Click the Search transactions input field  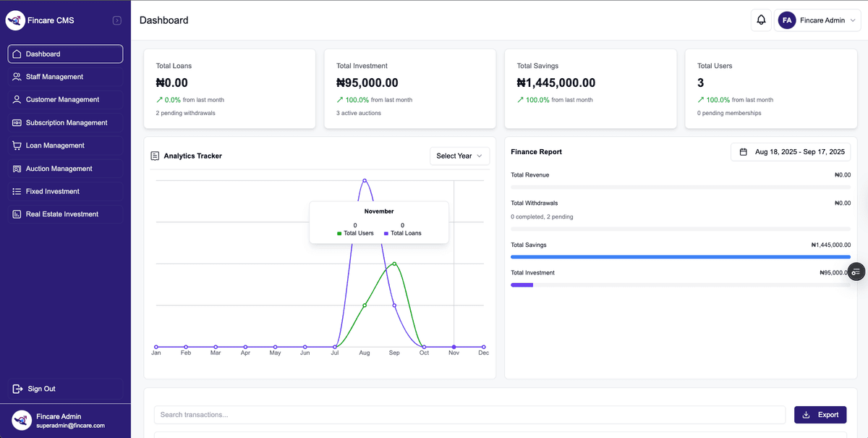(470, 414)
